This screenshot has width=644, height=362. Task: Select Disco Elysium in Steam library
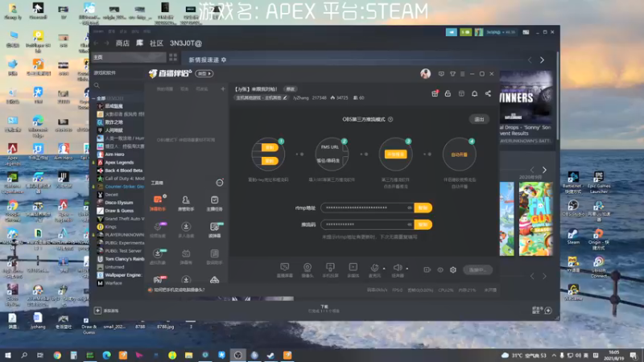[119, 203]
